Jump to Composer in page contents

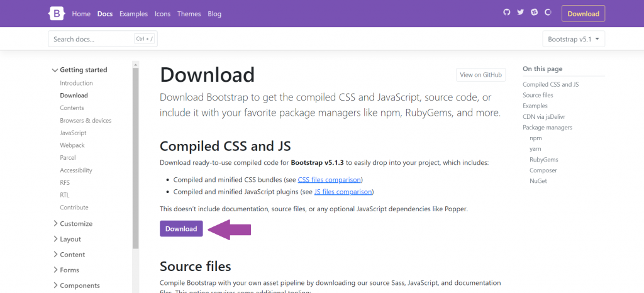(x=543, y=170)
